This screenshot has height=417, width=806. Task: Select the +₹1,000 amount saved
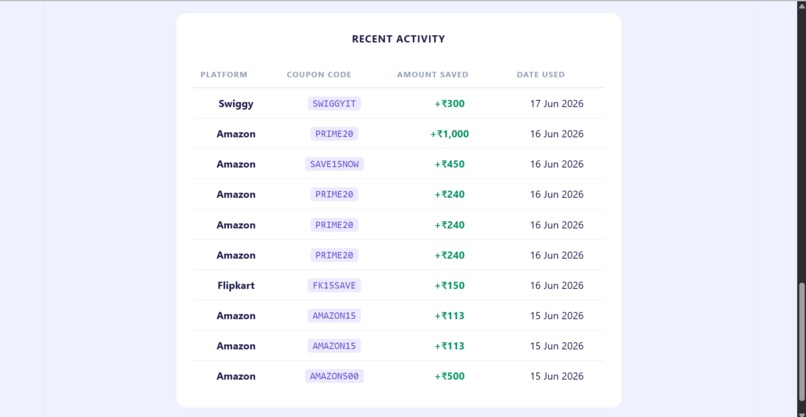449,134
